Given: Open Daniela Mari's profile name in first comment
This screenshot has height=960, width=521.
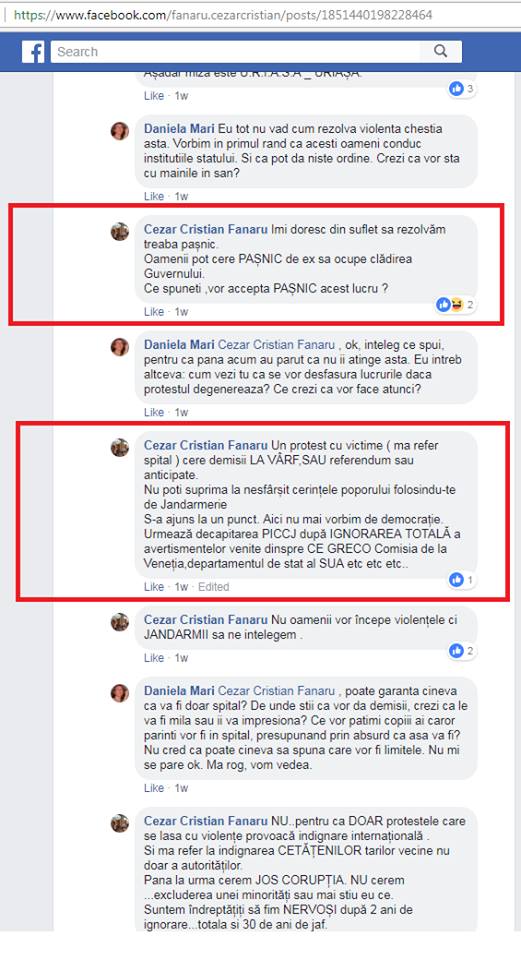Looking at the screenshot, I should pyautogui.click(x=179, y=129).
